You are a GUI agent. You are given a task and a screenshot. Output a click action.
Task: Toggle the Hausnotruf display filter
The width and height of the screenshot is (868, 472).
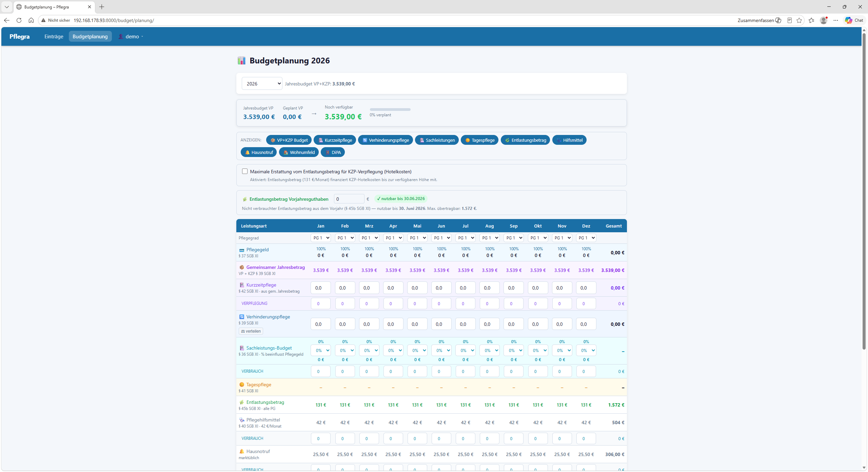[x=259, y=152]
